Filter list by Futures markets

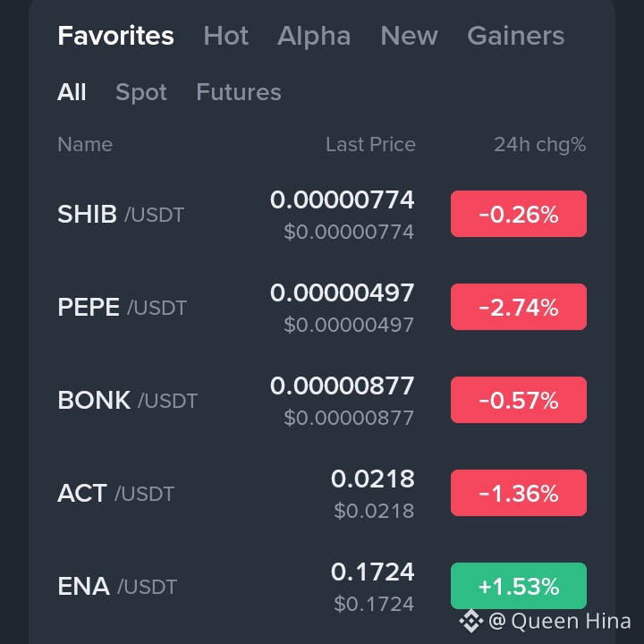coord(238,92)
